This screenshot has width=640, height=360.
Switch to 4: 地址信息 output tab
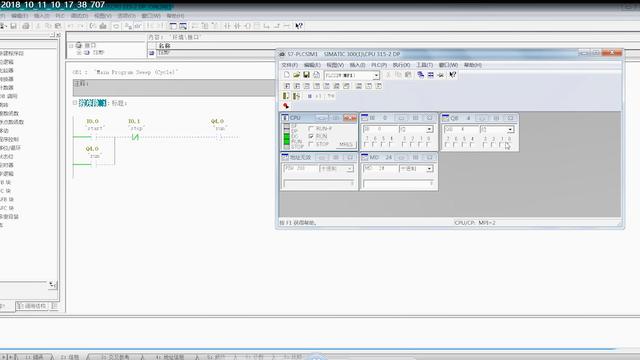coord(170,357)
